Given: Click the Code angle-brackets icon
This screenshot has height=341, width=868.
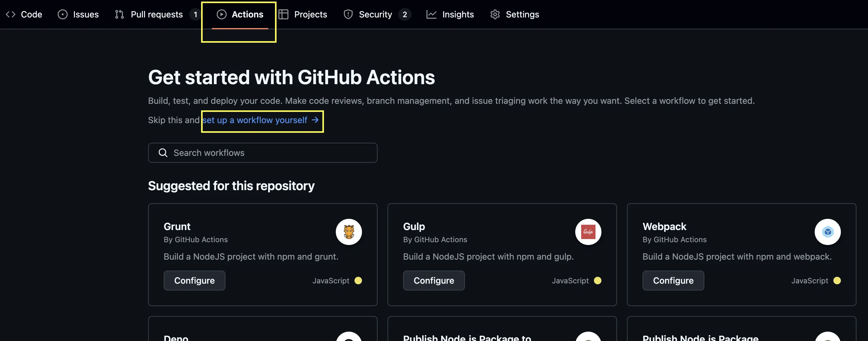Looking at the screenshot, I should tap(11, 14).
